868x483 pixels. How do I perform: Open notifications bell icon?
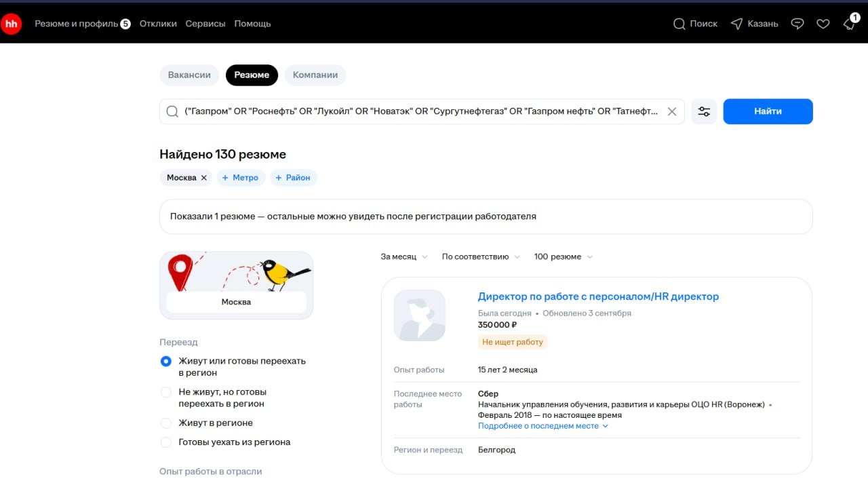click(x=849, y=24)
